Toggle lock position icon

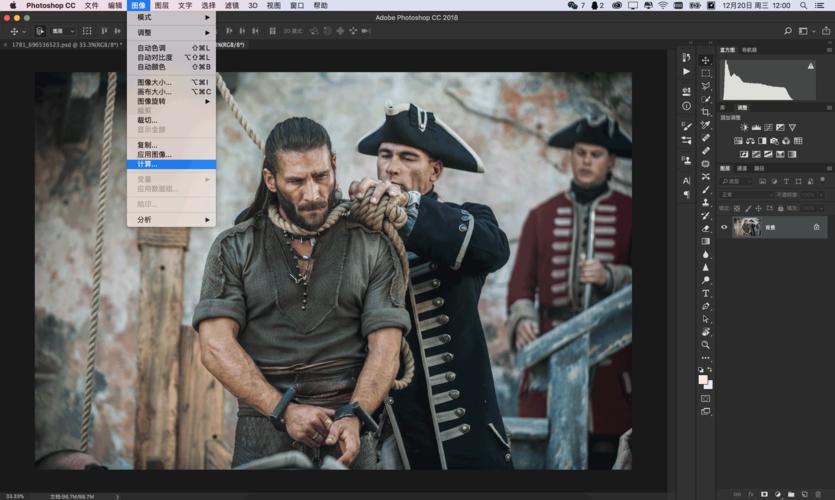point(758,208)
